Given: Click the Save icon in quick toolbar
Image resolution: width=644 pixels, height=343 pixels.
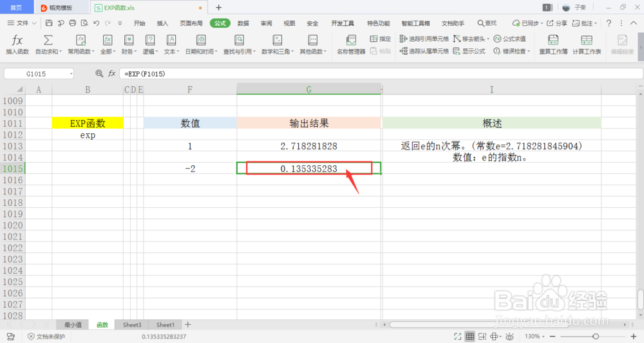Looking at the screenshot, I should point(49,23).
